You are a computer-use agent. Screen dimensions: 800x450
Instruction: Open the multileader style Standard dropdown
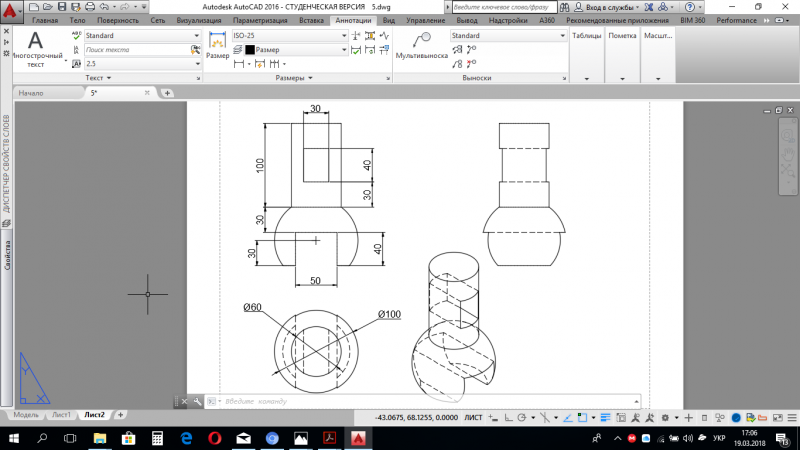(508, 36)
